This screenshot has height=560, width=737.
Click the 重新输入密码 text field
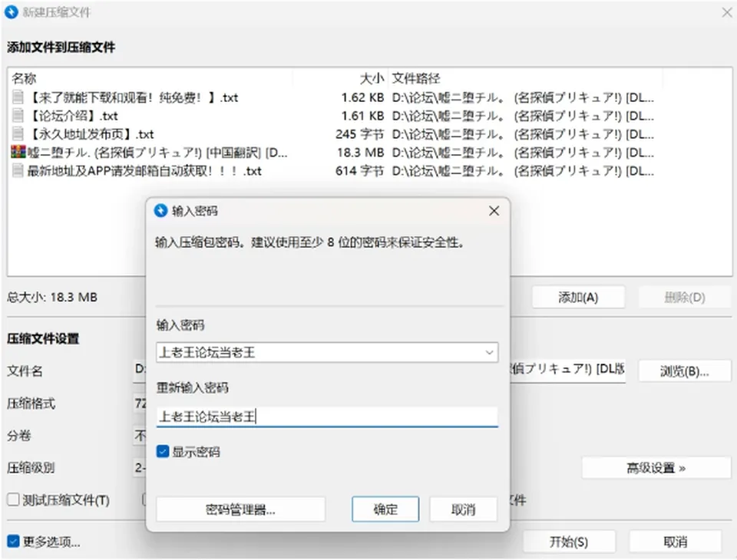pos(327,417)
